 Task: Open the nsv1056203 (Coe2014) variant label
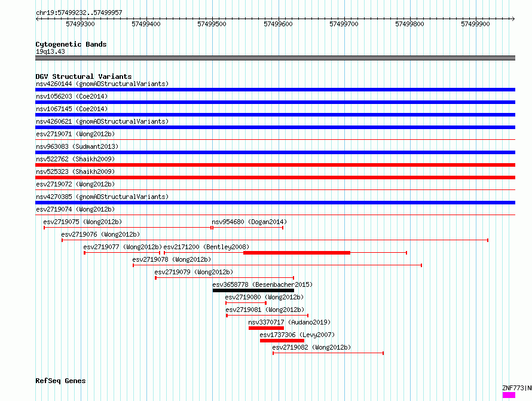pyautogui.click(x=72, y=96)
